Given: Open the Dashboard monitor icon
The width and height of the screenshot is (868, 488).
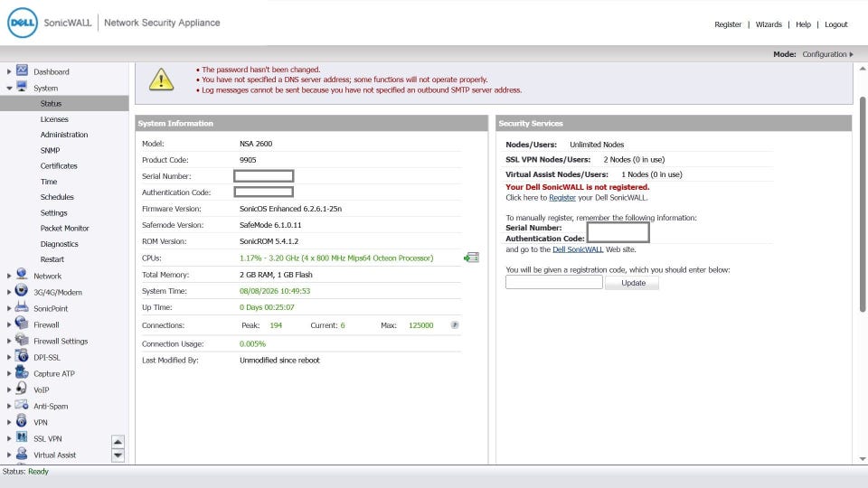Looking at the screenshot, I should tap(22, 70).
